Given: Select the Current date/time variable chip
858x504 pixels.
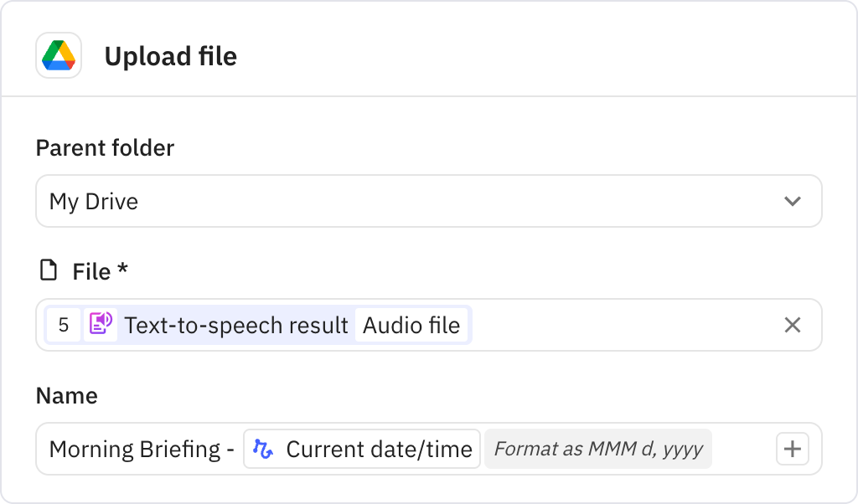Looking at the screenshot, I should click(x=379, y=450).
